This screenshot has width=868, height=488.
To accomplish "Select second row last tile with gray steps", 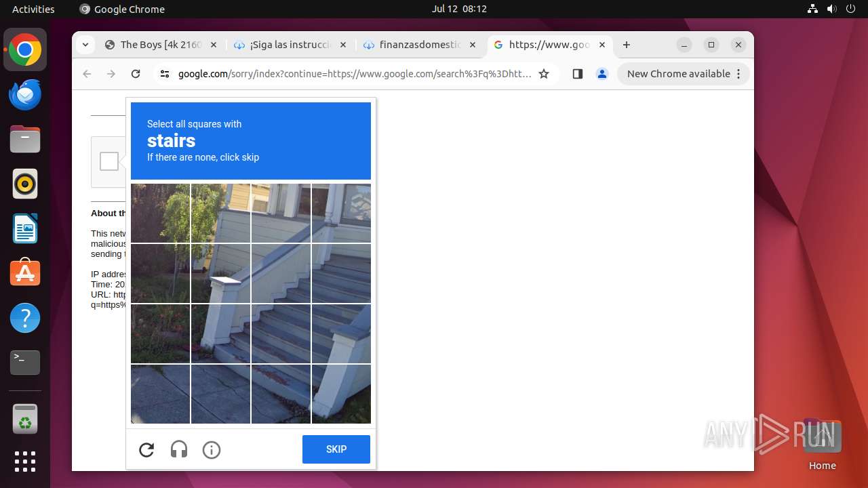I will click(341, 273).
